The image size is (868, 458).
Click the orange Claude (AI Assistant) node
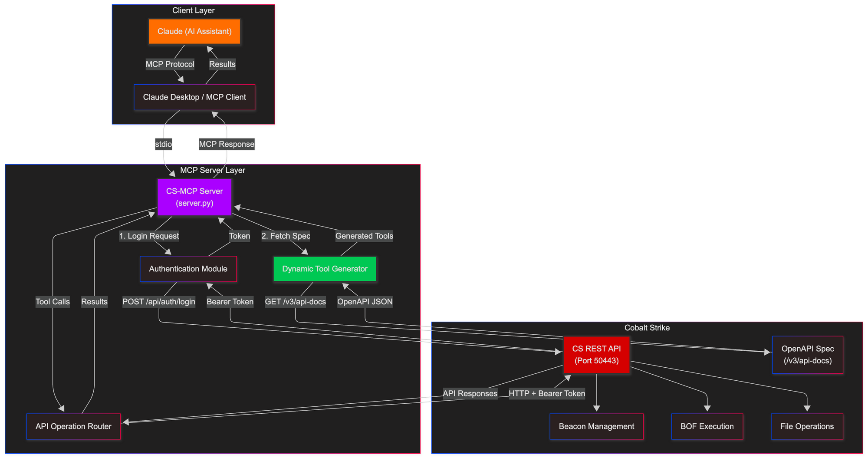[194, 31]
